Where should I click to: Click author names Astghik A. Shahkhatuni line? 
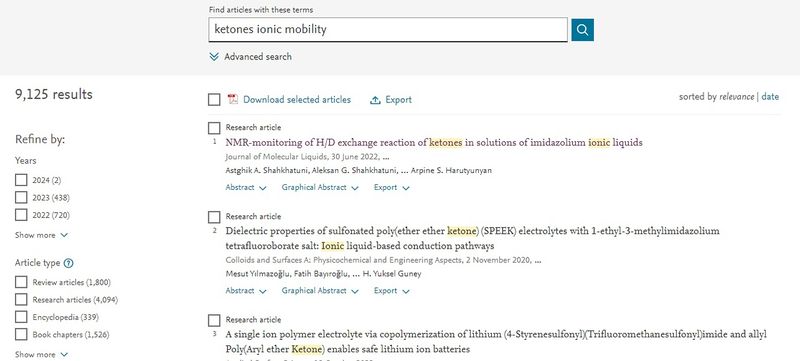pos(358,170)
